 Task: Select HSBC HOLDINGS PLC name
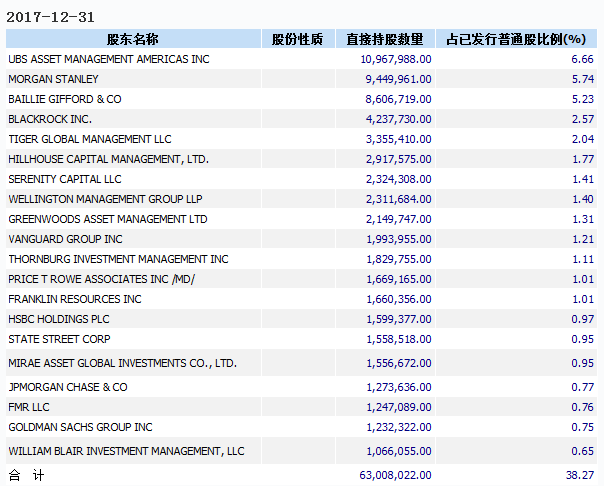click(59, 319)
